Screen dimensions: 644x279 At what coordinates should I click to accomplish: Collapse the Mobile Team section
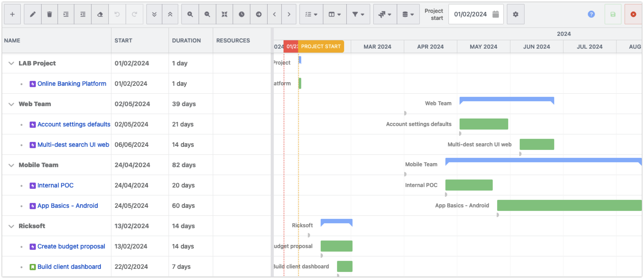tap(11, 165)
